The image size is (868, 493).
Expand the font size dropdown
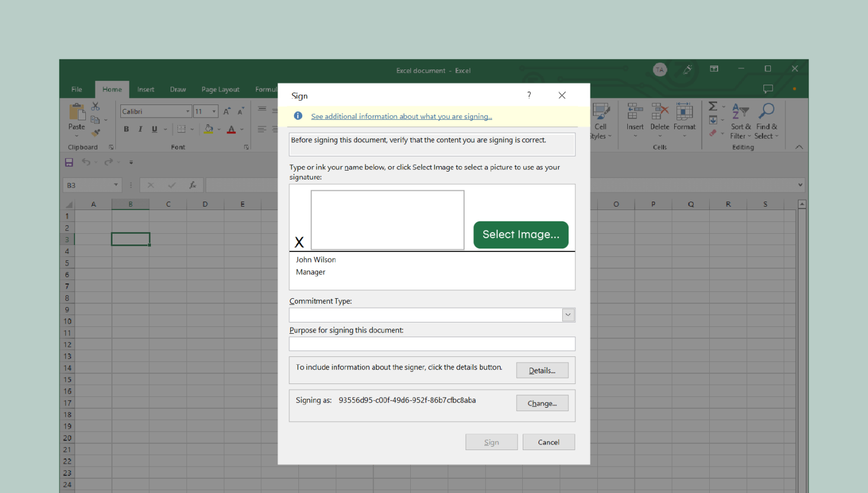[x=213, y=111]
